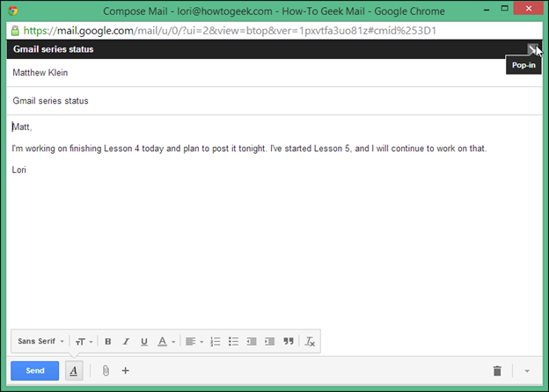Click the "Matt," greeting line
This screenshot has width=549, height=392.
pyautogui.click(x=22, y=127)
